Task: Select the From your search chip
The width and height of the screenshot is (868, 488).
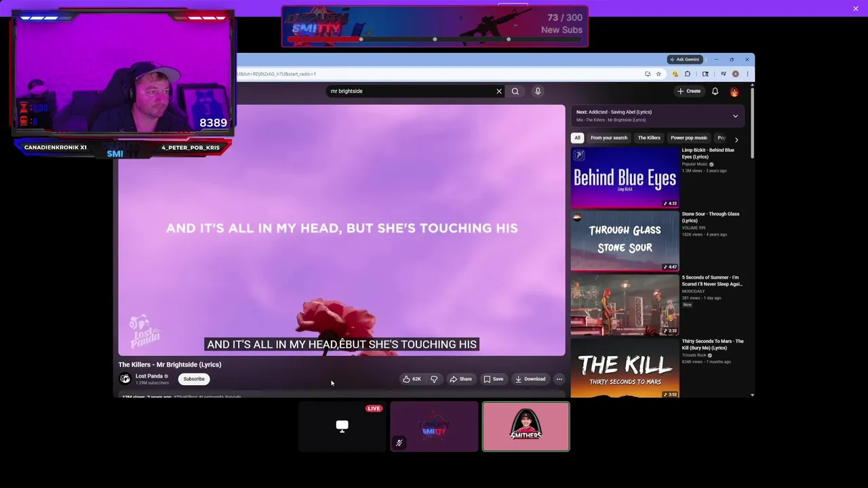Action: [x=609, y=138]
